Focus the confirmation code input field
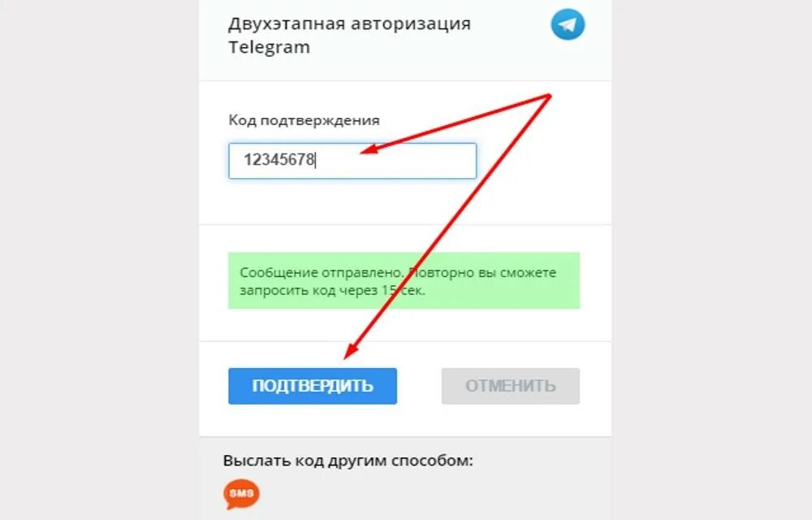 (x=352, y=161)
